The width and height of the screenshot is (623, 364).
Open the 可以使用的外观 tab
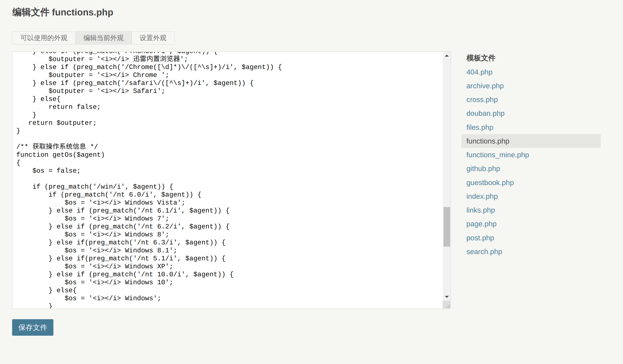tap(44, 38)
